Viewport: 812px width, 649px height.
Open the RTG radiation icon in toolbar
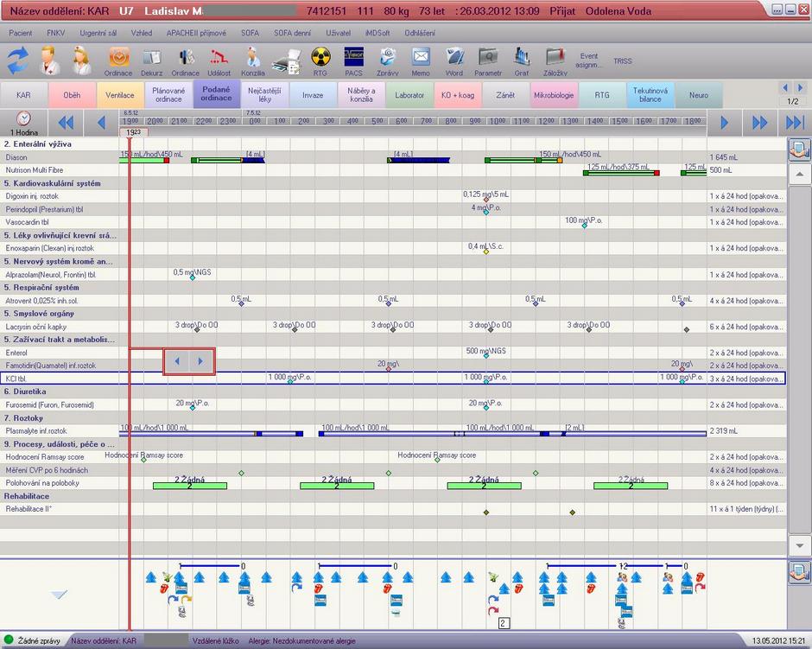coord(320,60)
